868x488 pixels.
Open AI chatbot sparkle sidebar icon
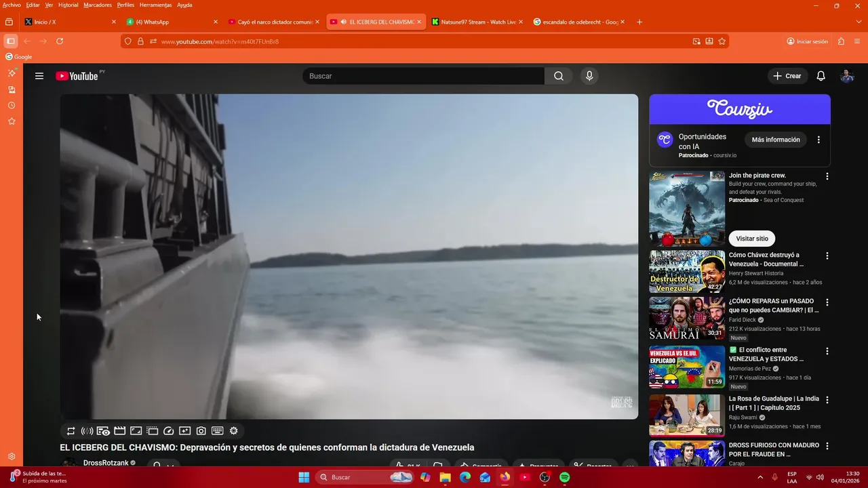(12, 73)
